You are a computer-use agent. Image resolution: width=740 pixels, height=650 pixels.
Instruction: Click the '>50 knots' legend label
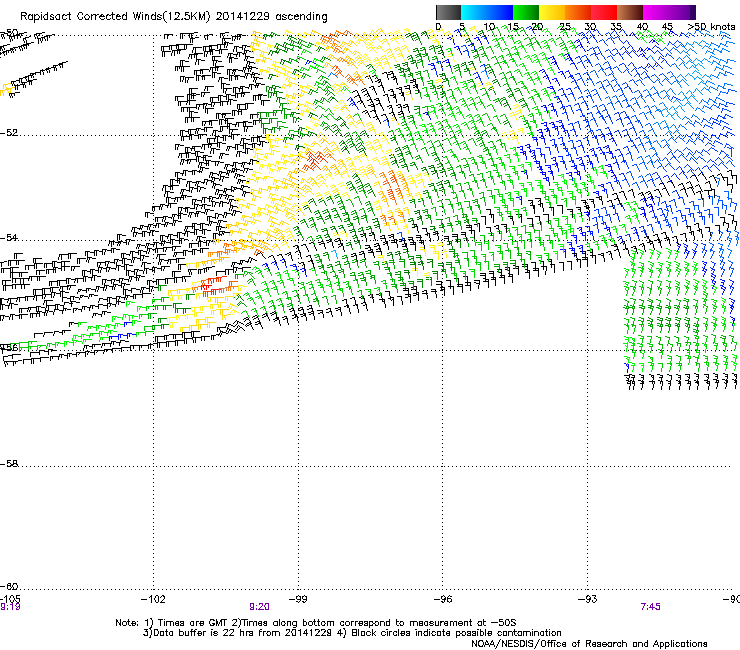point(711,26)
